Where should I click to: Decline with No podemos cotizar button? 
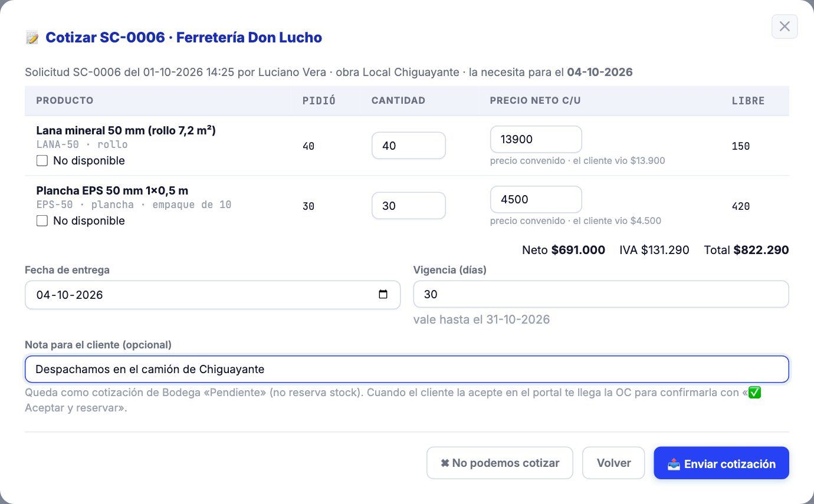(x=500, y=463)
